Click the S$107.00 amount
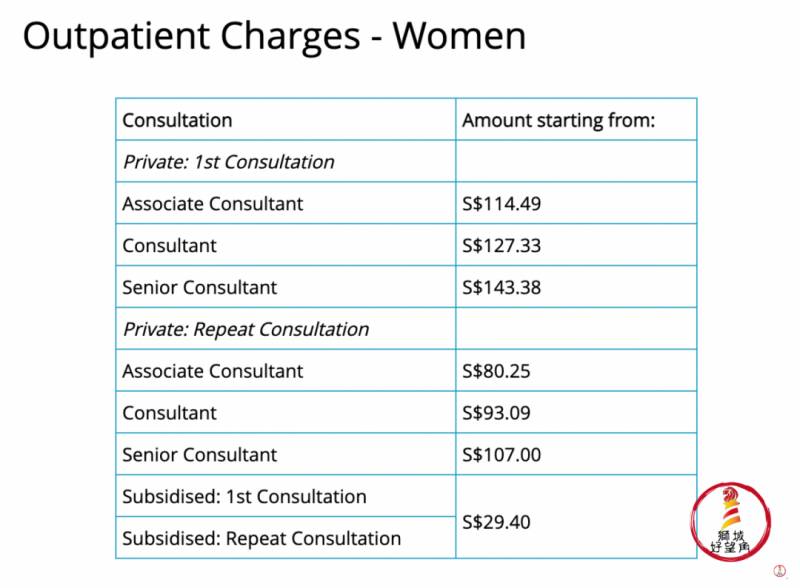 [x=501, y=455]
